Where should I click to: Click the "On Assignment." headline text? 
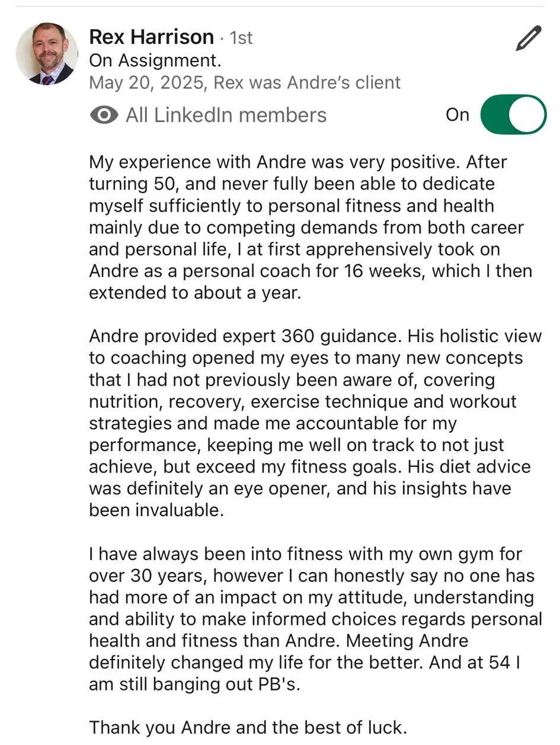pos(155,60)
